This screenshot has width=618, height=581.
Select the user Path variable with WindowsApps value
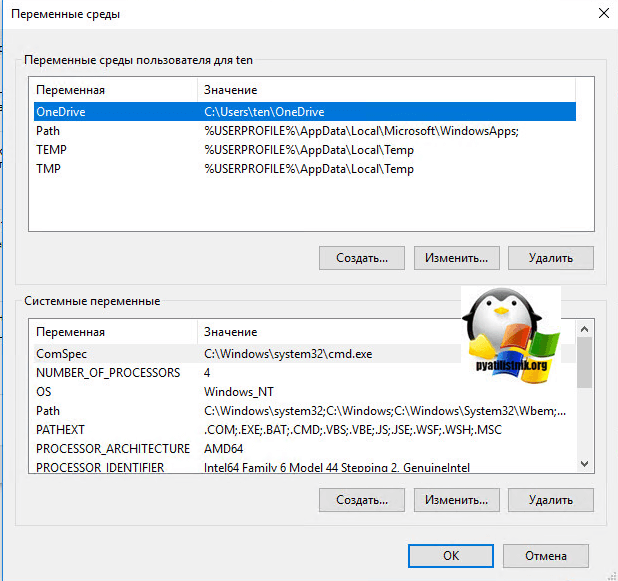(305, 131)
